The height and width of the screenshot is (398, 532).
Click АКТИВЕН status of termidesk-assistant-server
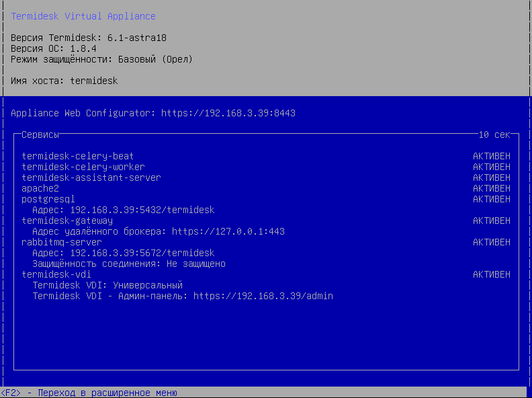[x=492, y=177]
